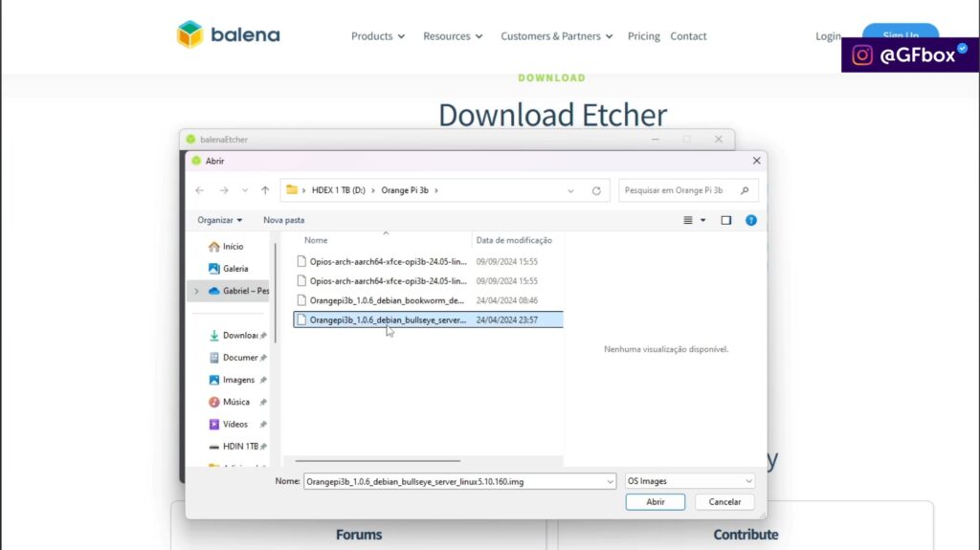Click the horizontal scrollbar of file list
This screenshot has width=980, height=550.
377,461
